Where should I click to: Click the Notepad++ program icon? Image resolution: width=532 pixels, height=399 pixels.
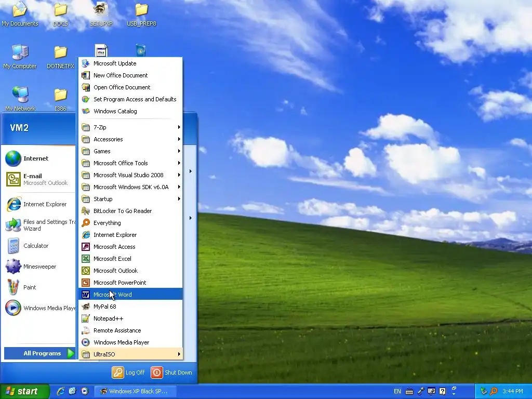click(86, 318)
